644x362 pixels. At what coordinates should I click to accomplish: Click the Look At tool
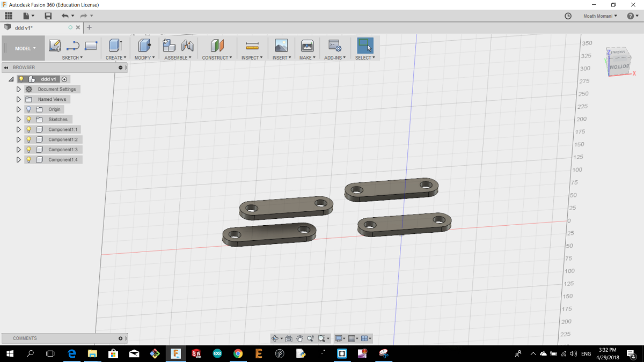289,338
